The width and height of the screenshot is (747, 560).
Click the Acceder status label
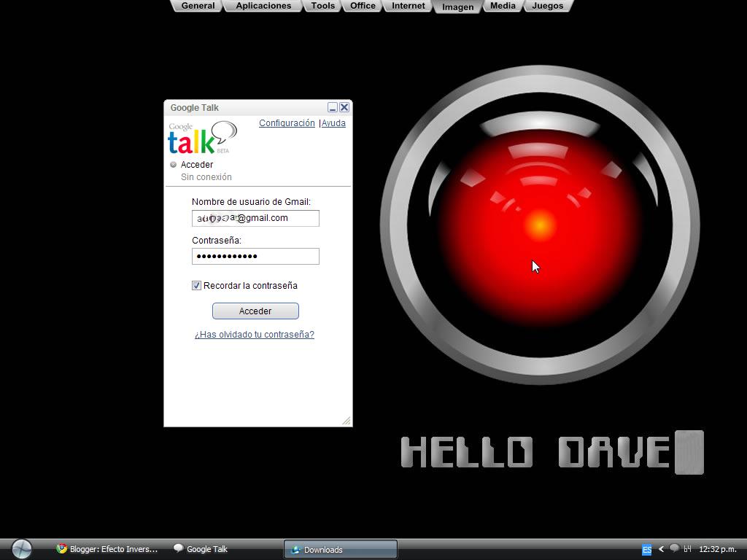pos(197,164)
